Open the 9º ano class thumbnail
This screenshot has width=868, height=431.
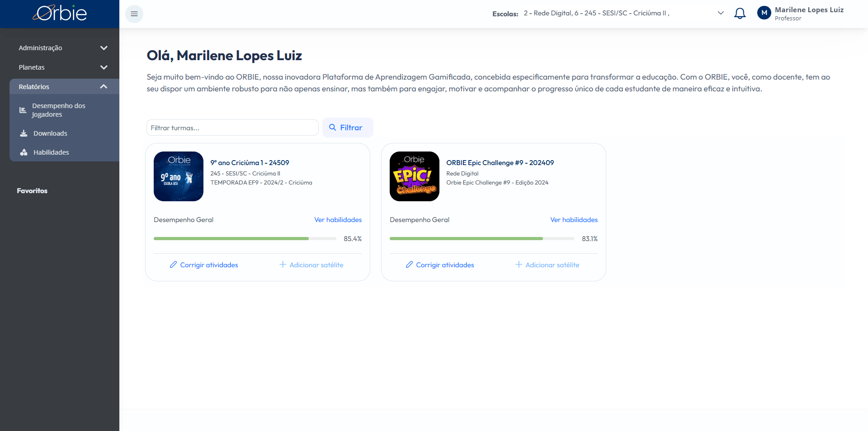[x=179, y=176]
